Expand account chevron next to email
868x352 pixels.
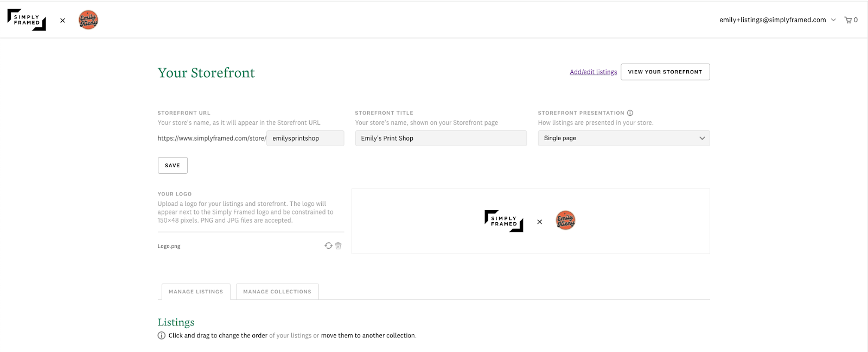[833, 20]
